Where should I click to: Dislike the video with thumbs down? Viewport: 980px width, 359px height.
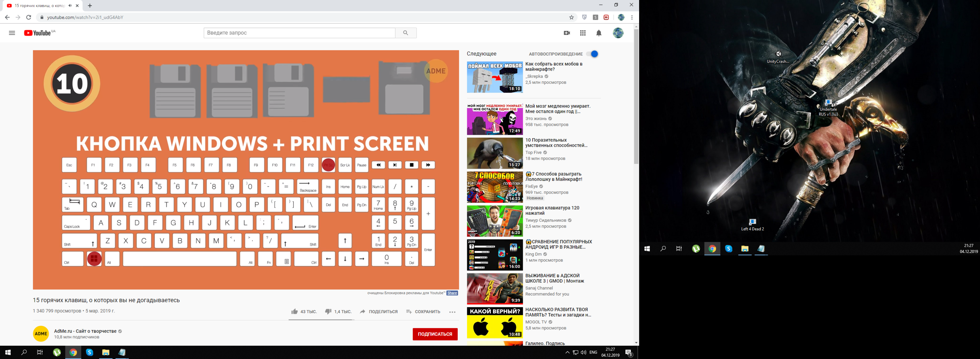pos(328,311)
